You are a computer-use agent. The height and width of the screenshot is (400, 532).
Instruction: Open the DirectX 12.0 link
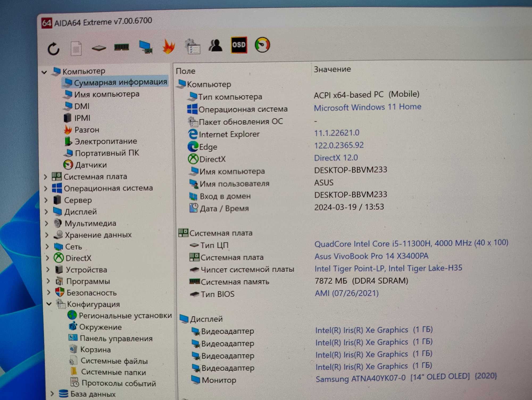tap(336, 158)
